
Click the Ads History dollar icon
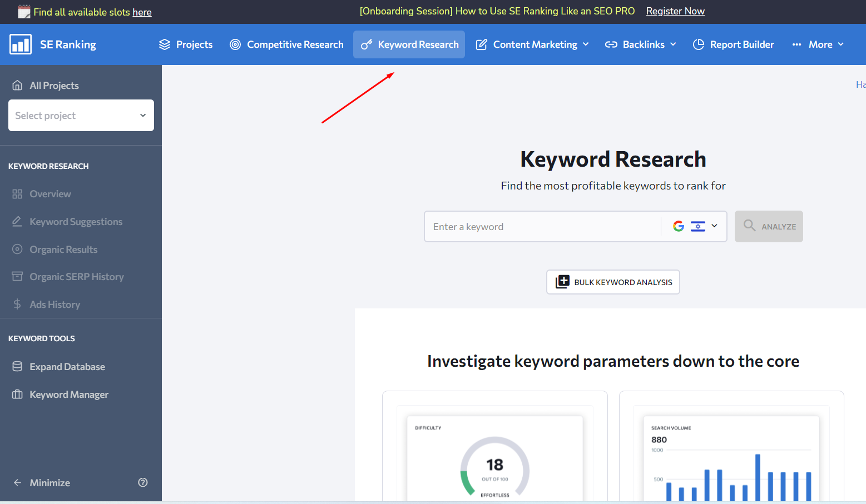(x=17, y=304)
